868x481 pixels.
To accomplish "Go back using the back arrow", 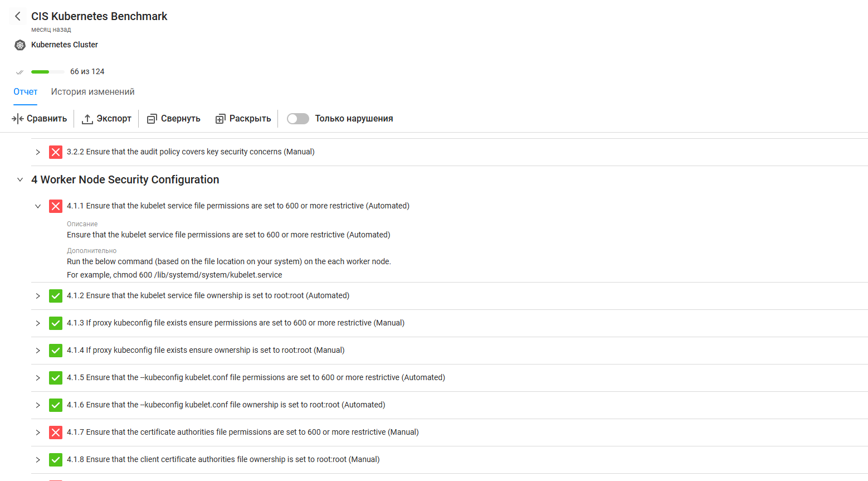I will (x=18, y=16).
